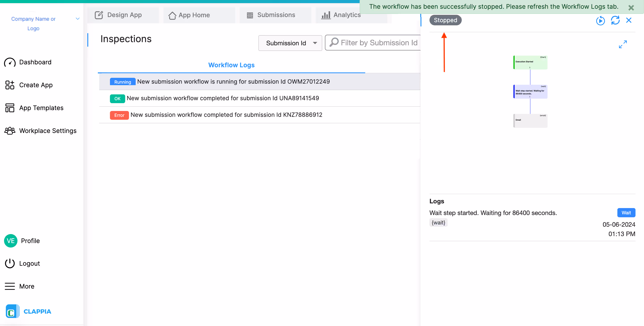Open App Templates

(x=41, y=108)
